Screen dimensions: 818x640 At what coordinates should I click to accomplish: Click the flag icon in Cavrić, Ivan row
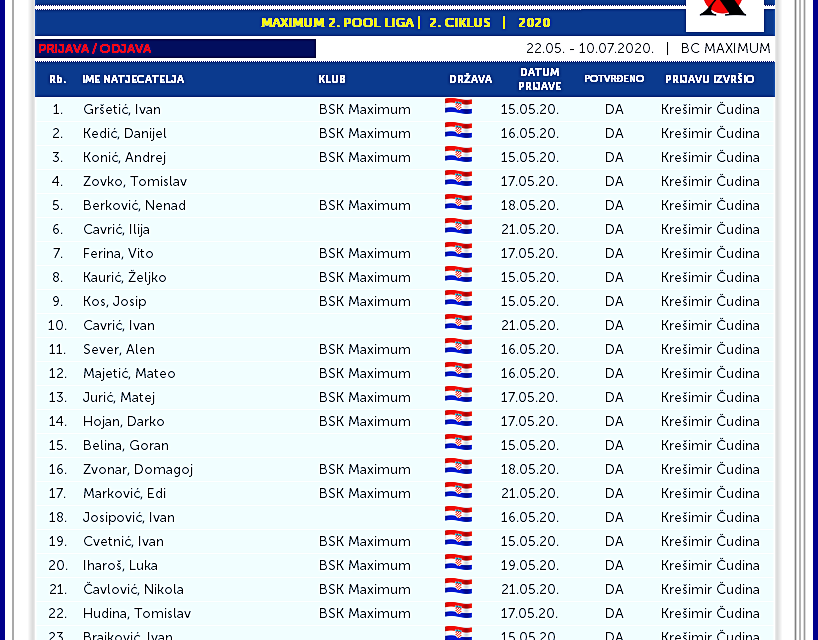pos(458,322)
